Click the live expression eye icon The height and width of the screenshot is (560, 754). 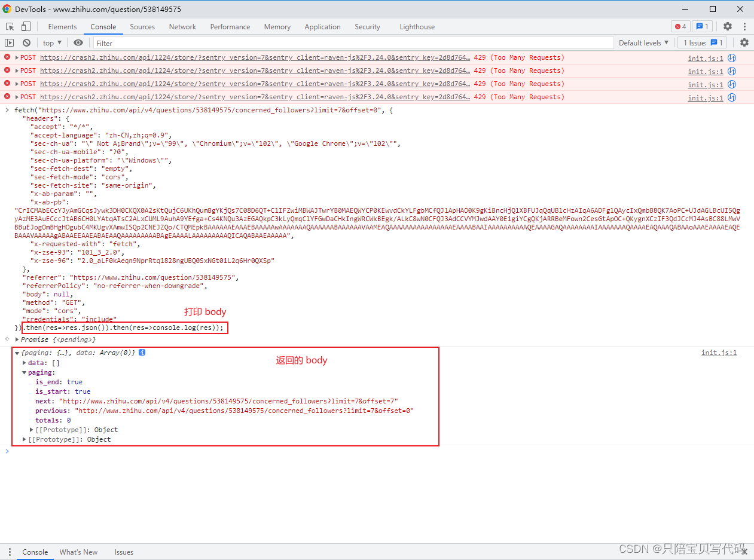coord(78,42)
